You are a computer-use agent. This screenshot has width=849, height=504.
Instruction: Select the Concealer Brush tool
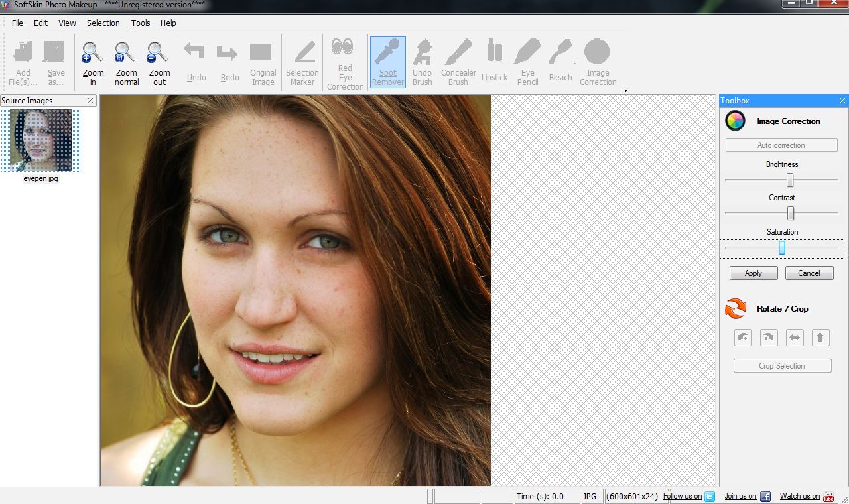tap(458, 63)
